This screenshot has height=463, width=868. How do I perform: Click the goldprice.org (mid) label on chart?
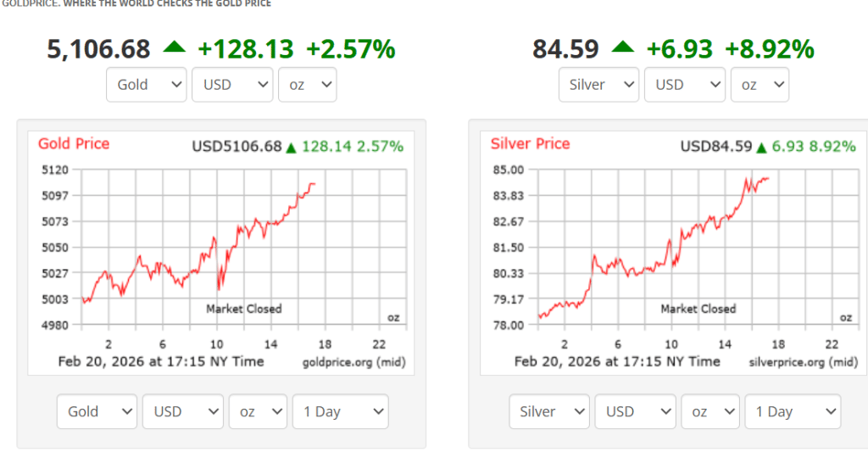tap(353, 362)
